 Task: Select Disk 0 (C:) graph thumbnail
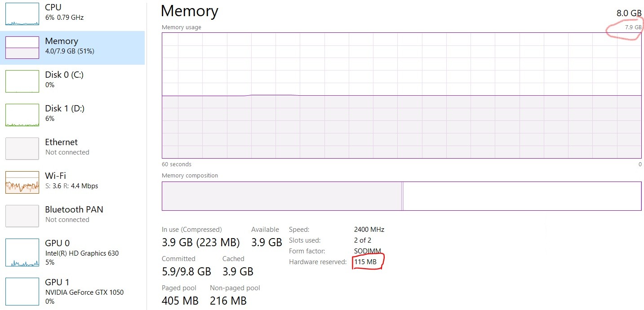click(22, 81)
